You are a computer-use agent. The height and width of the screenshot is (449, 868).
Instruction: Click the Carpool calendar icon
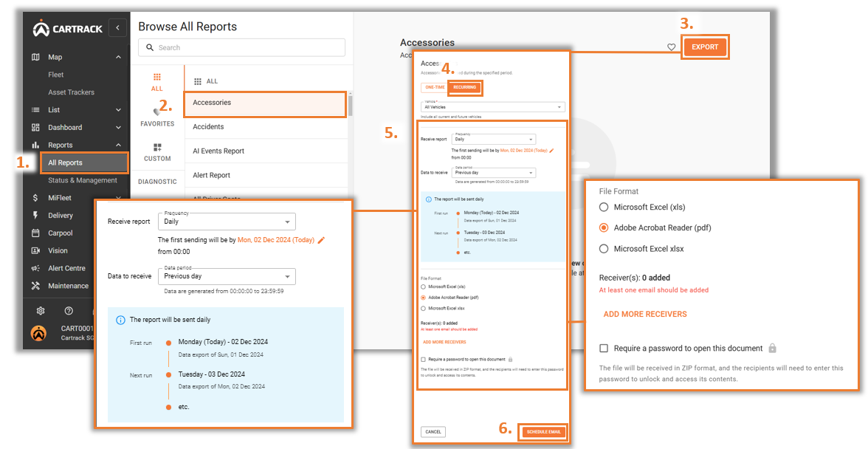tap(35, 233)
